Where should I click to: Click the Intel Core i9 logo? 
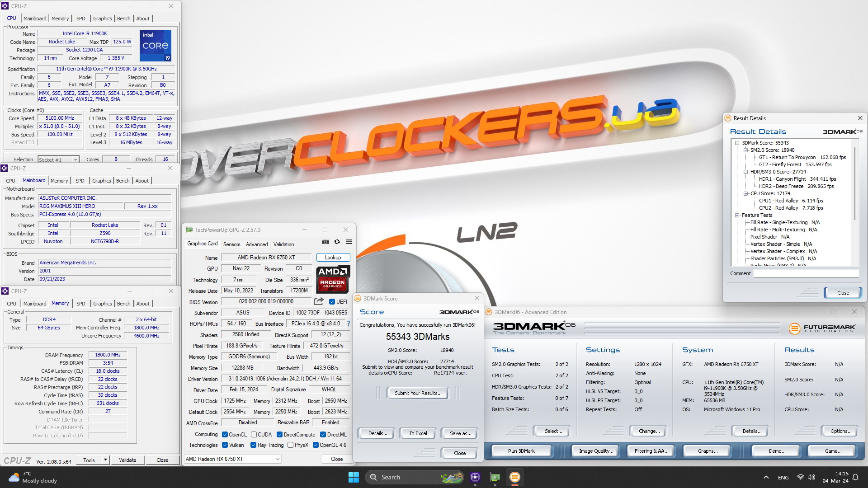(x=156, y=45)
